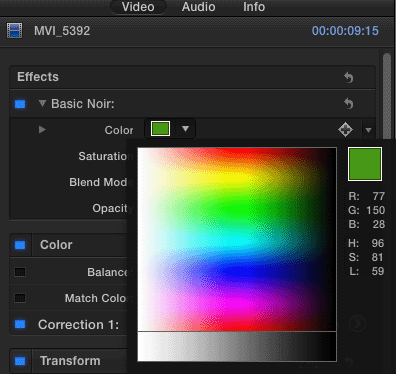Click the 00:00:09:15 timecode
This screenshot has height=374, width=396.
pyautogui.click(x=345, y=31)
